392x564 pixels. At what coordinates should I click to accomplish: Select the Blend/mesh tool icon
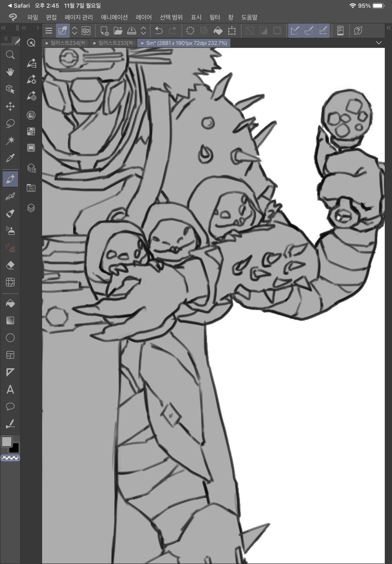tap(10, 282)
